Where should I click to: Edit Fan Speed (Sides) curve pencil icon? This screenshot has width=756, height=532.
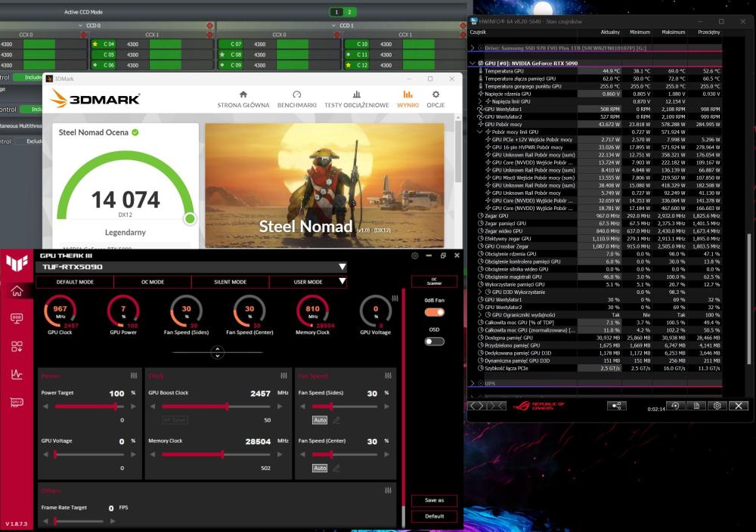[x=336, y=420]
